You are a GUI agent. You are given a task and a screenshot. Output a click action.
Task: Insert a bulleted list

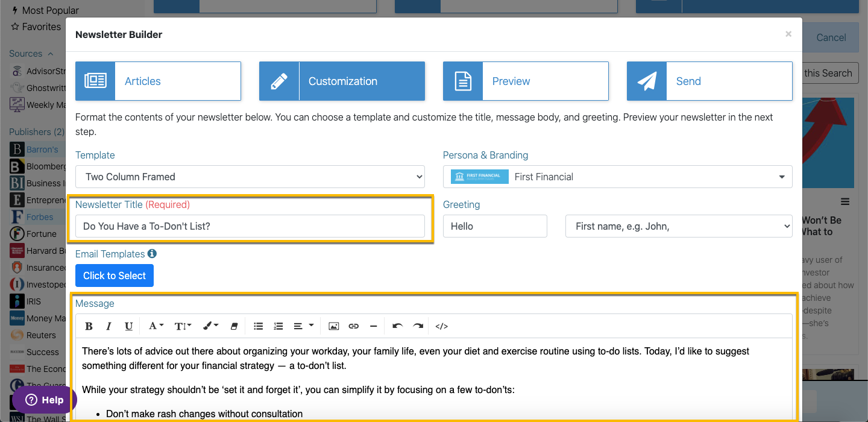coord(259,326)
